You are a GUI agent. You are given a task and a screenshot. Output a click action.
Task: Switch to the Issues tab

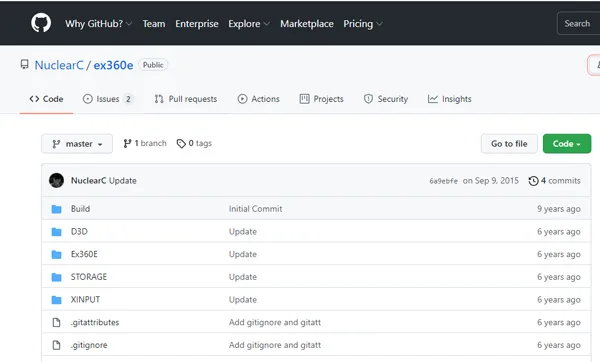coord(108,99)
